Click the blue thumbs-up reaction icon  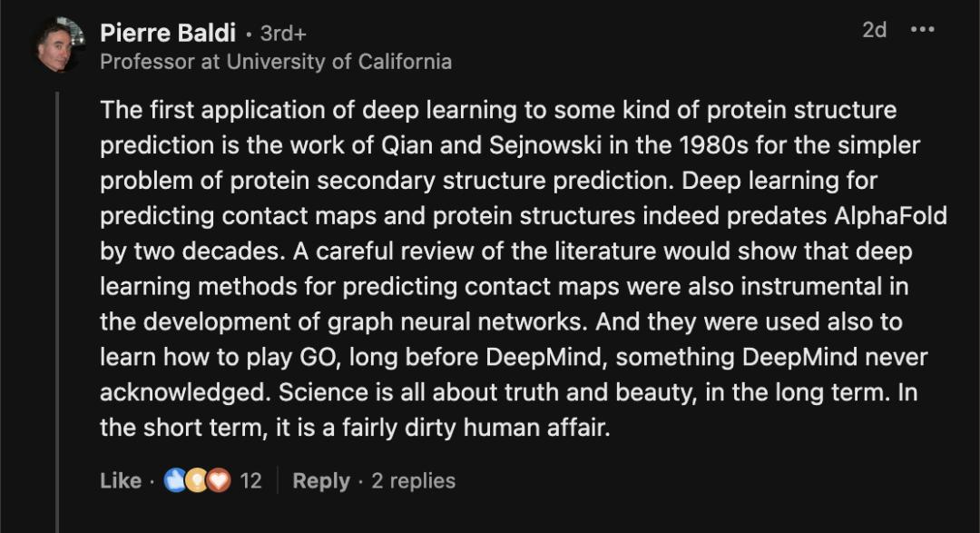tap(175, 480)
